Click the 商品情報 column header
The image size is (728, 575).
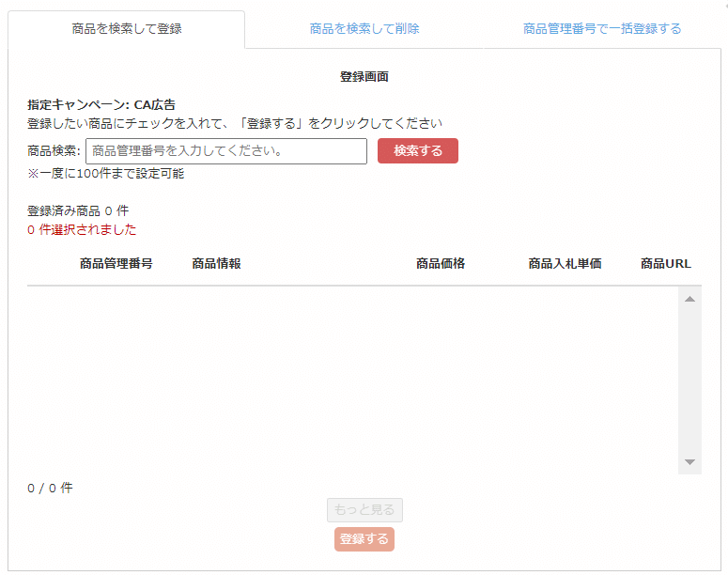coord(216,264)
